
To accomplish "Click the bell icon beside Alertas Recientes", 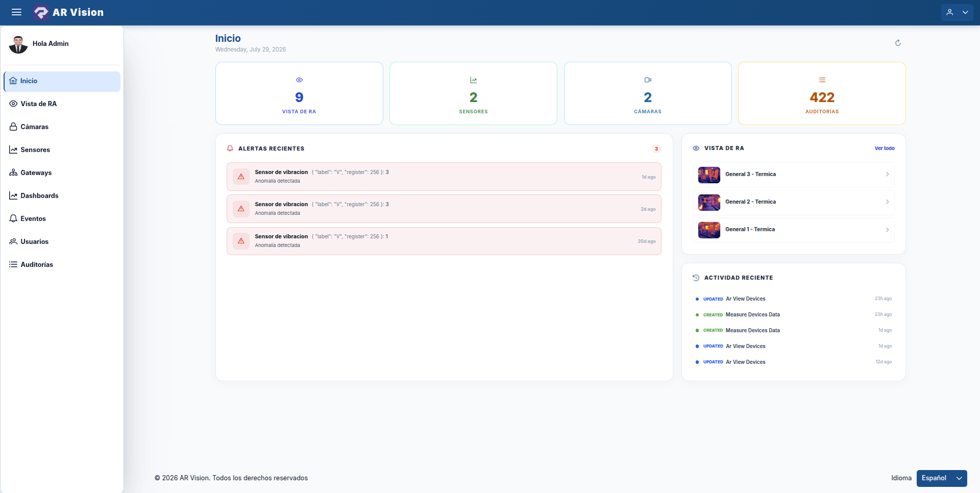I will tap(230, 149).
